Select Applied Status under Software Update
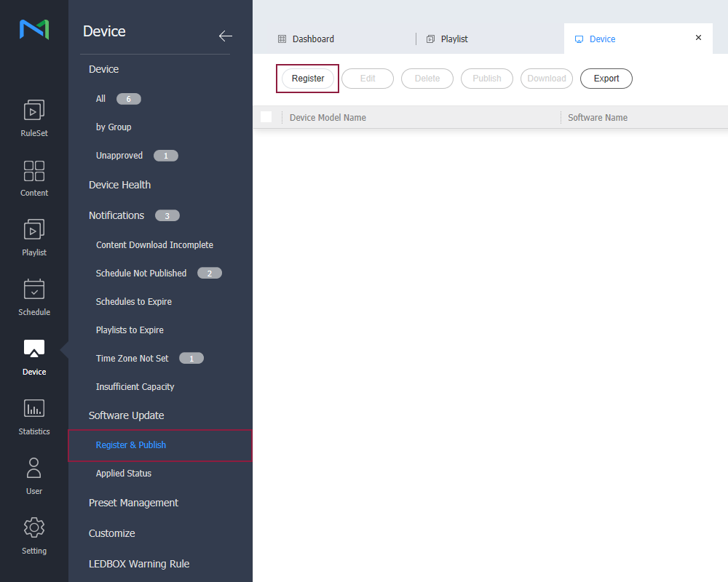728x582 pixels. (124, 474)
